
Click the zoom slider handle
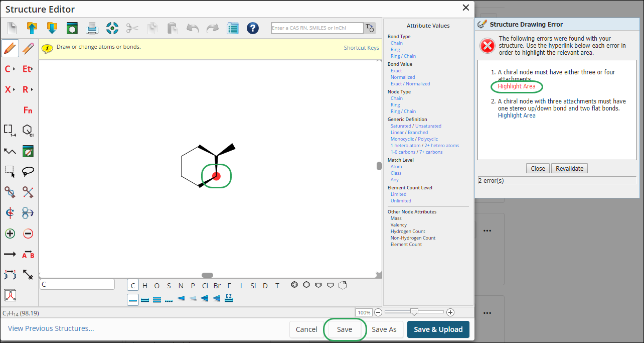click(414, 312)
